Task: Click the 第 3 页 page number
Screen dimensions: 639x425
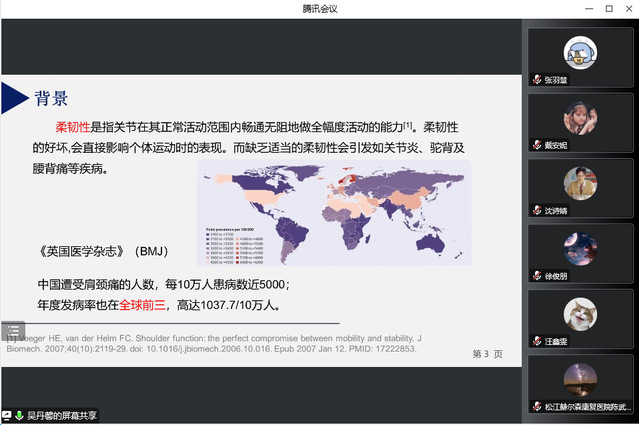Action: tap(487, 354)
